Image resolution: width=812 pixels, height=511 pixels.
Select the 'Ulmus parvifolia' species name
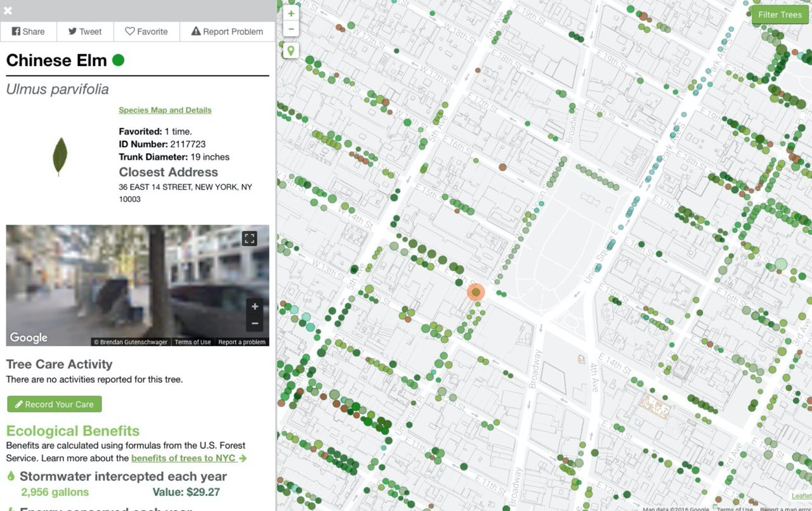click(57, 89)
